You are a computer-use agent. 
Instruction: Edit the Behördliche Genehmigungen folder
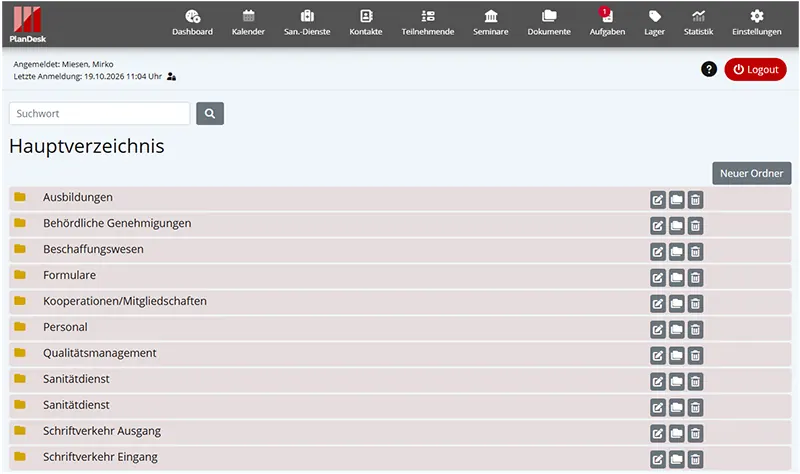tap(658, 226)
